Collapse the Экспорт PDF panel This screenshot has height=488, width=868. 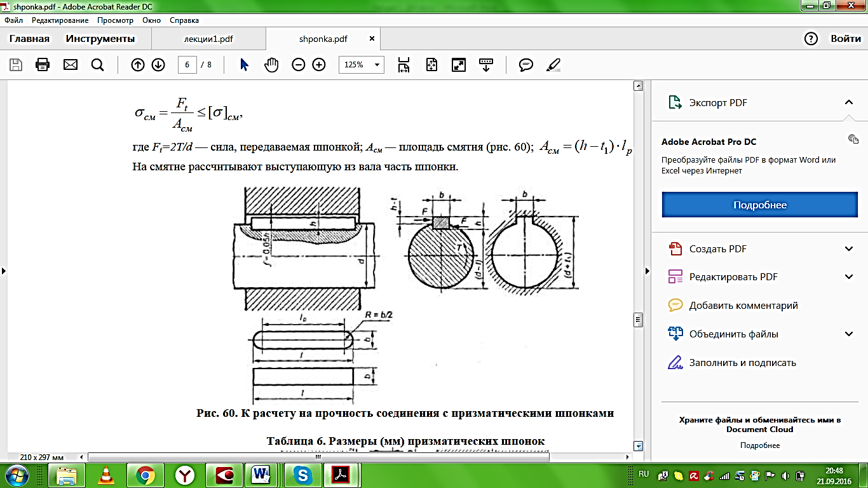pos(848,103)
